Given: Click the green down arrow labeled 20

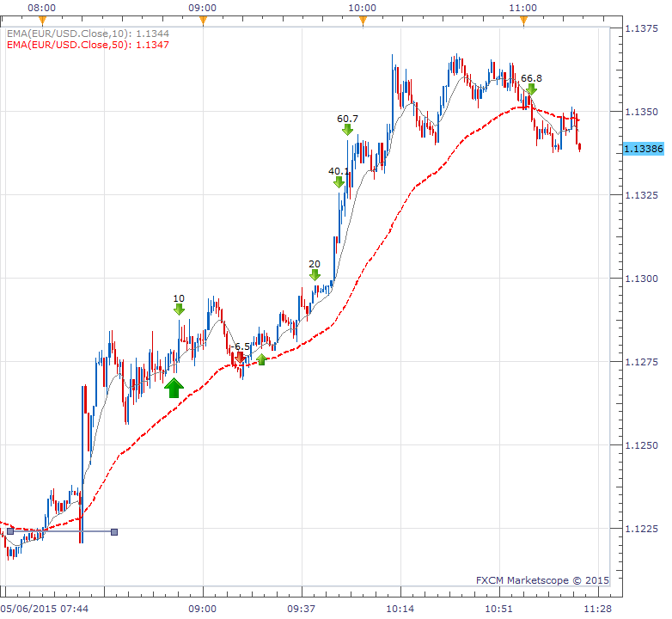Looking at the screenshot, I should pos(315,275).
